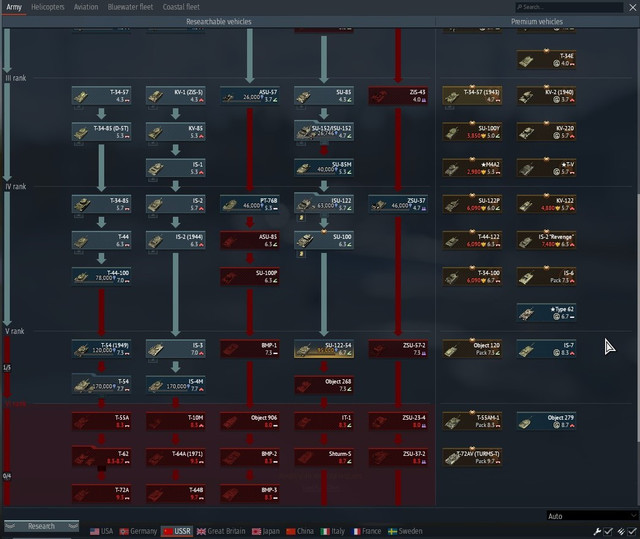Select premium Type 62 vehicle card
Screen dimensions: 640x539
point(546,313)
